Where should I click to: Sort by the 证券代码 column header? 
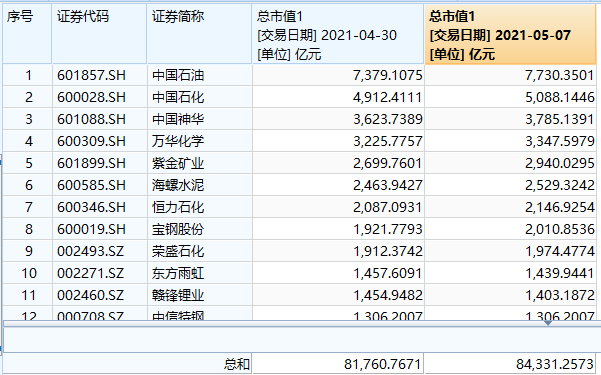click(99, 34)
